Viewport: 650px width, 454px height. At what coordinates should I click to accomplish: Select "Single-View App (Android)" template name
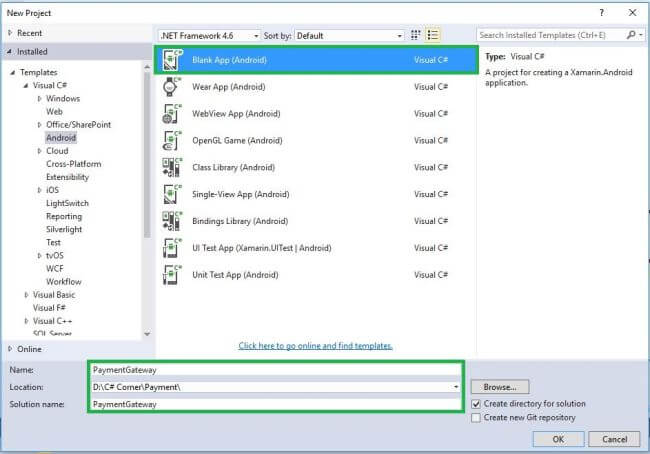[240, 194]
